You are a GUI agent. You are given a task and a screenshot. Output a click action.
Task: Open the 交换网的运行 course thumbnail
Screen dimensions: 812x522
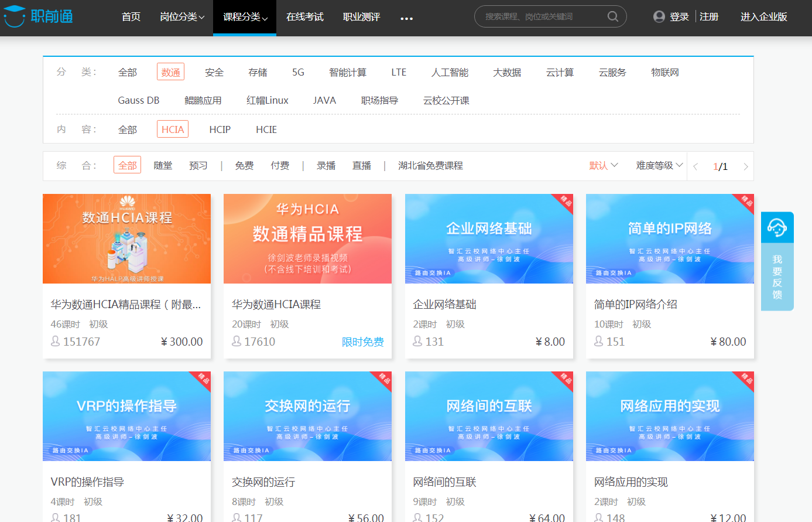tap(307, 416)
